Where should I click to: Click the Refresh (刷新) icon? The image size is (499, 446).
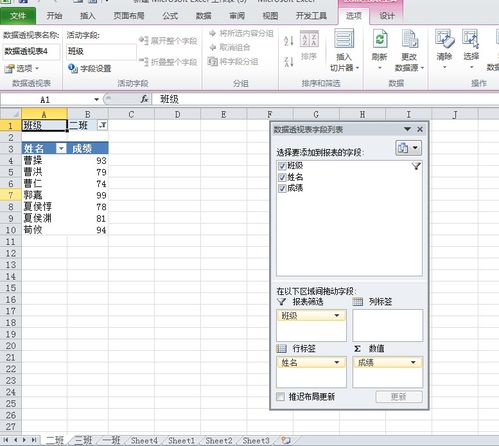click(x=380, y=40)
